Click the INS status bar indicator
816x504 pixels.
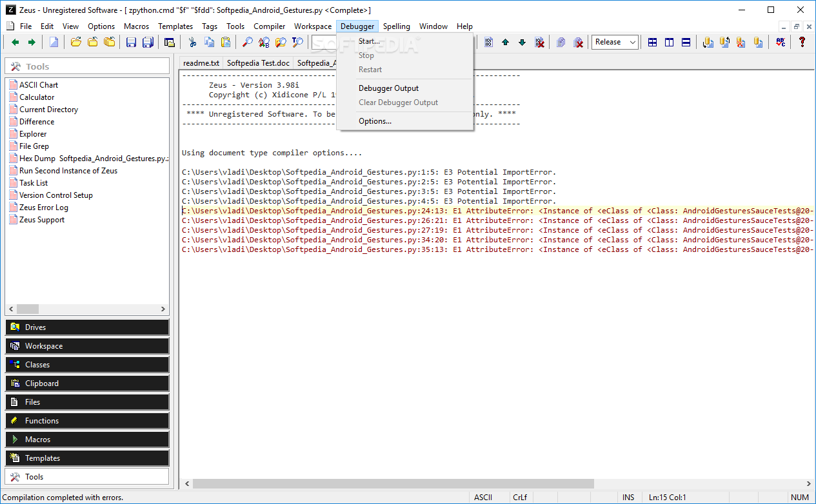628,498
